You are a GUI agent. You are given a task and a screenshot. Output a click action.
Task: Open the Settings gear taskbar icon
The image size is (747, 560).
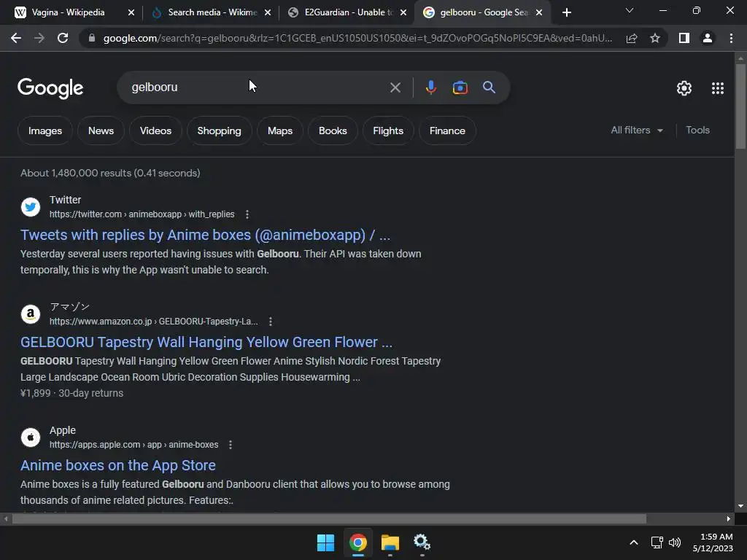point(422,542)
